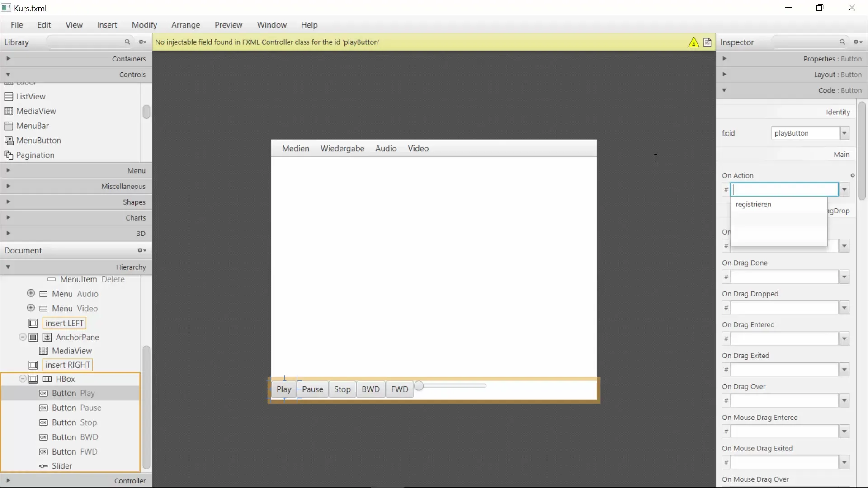Click the Button Stop icon in Hierarchy
868x488 pixels.
43,423
